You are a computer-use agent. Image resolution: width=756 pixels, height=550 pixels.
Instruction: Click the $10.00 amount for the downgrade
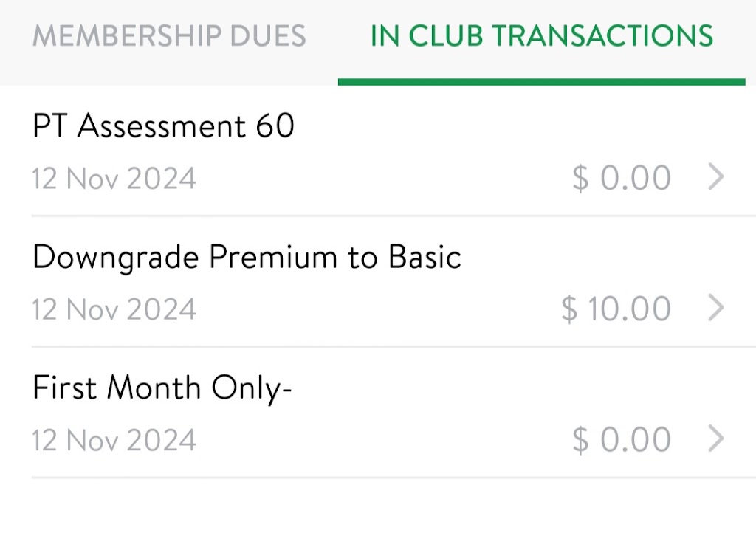[x=616, y=309]
